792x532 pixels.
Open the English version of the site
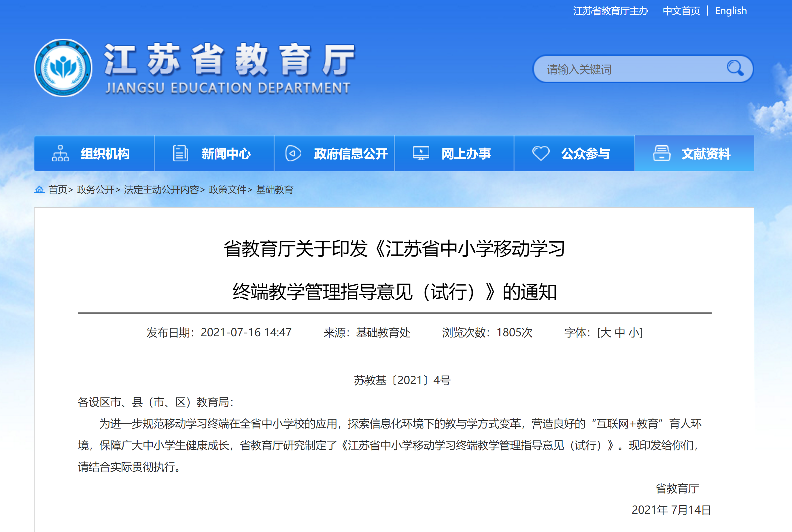point(730,11)
